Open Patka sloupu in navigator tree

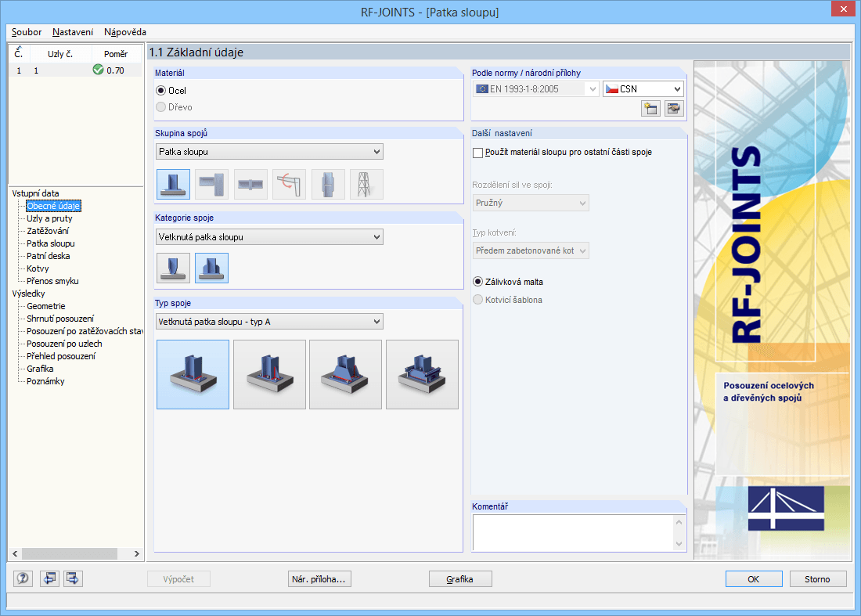tap(51, 243)
